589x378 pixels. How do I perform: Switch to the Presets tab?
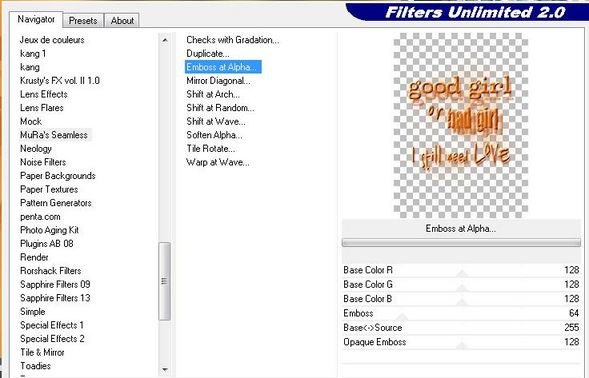click(x=83, y=21)
